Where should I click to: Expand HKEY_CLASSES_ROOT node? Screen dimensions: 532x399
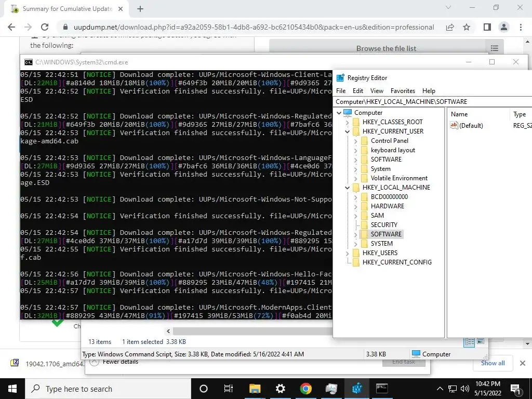click(347, 122)
